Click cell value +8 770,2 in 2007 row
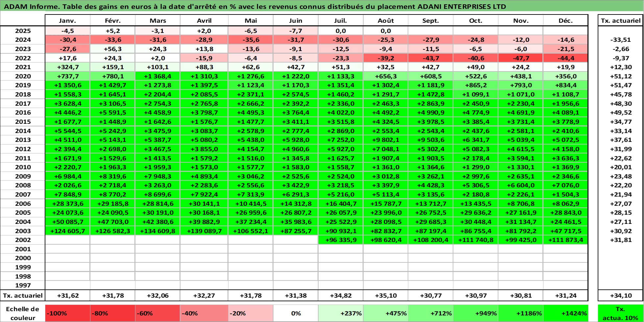 point(113,195)
